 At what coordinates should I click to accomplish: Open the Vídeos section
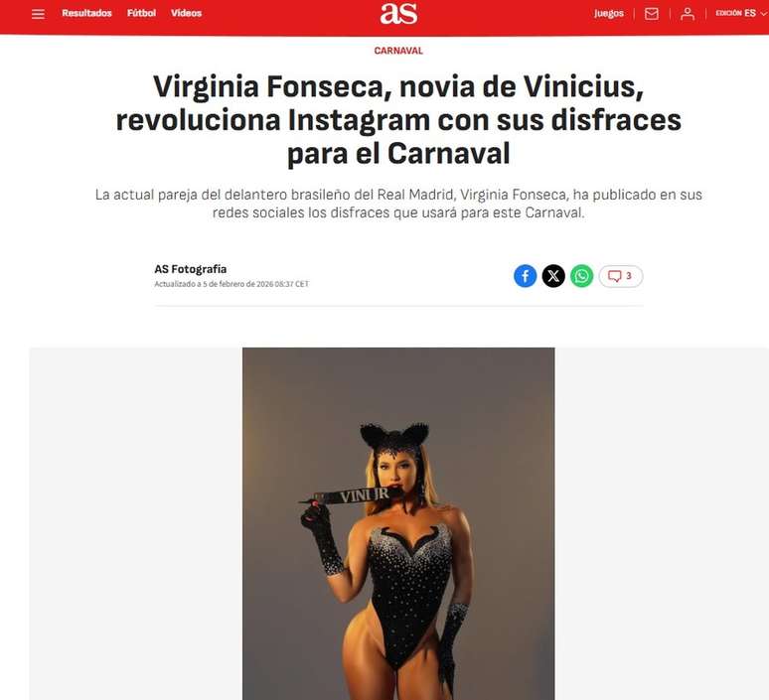click(187, 13)
